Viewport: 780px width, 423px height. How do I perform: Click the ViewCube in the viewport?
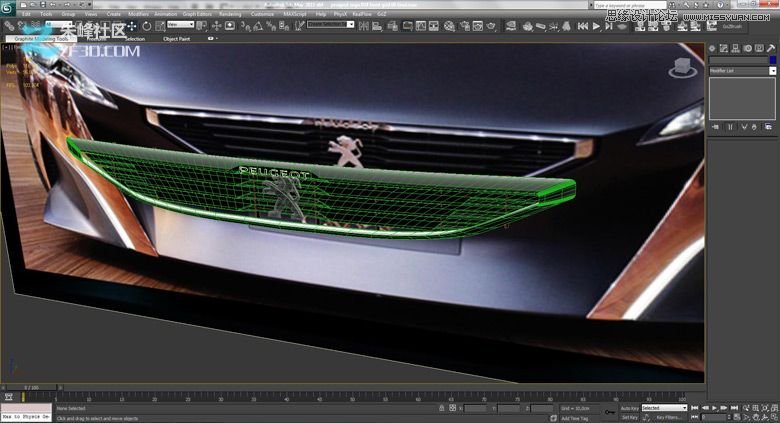[x=682, y=68]
